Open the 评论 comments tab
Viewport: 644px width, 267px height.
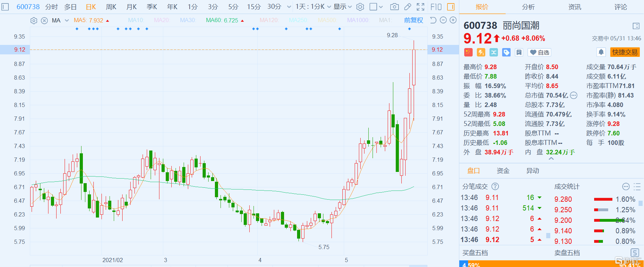pos(620,7)
